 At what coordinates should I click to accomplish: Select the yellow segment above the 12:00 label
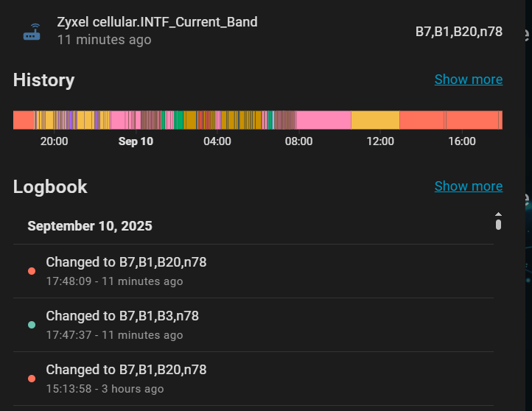[375, 120]
